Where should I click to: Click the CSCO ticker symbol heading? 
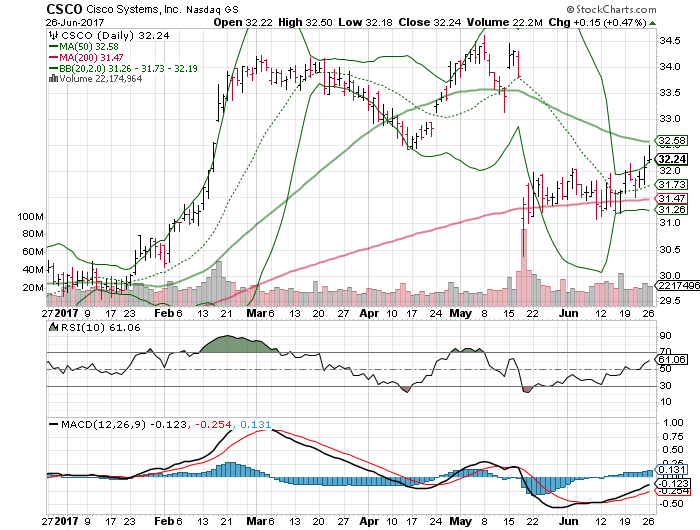[x=64, y=9]
